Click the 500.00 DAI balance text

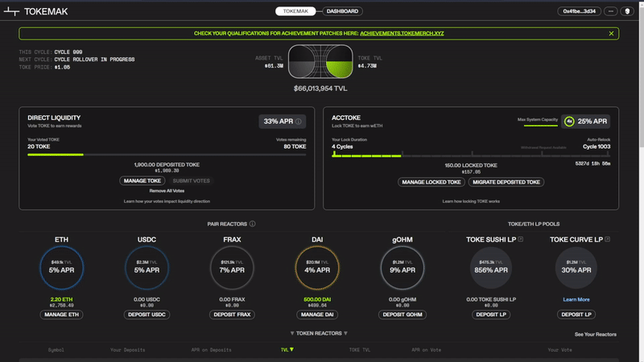(317, 299)
